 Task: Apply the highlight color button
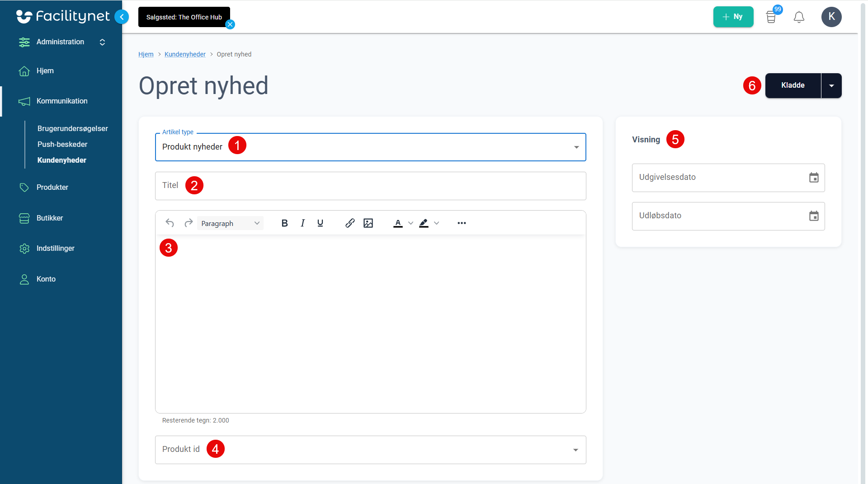point(424,223)
